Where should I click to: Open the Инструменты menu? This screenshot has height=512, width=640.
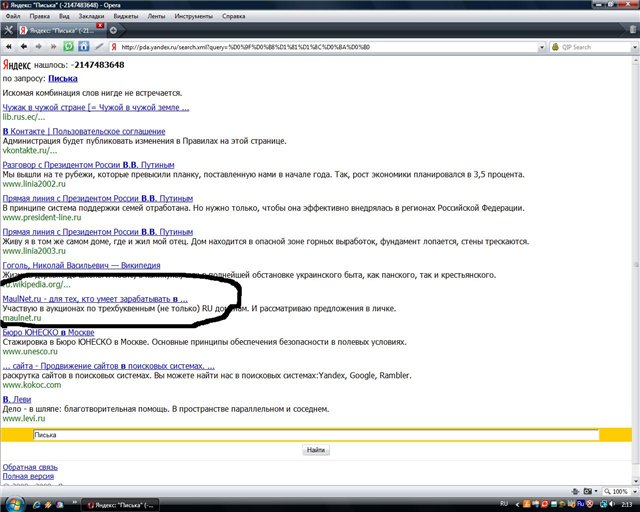coord(196,17)
